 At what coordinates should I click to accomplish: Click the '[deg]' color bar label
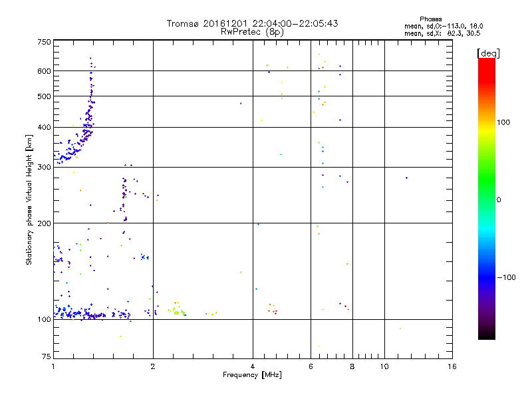coord(488,53)
